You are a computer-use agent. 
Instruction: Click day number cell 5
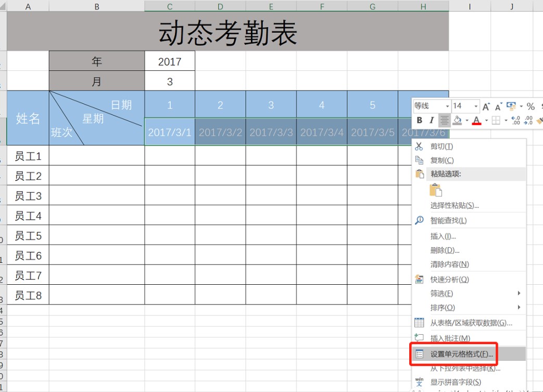pyautogui.click(x=373, y=105)
